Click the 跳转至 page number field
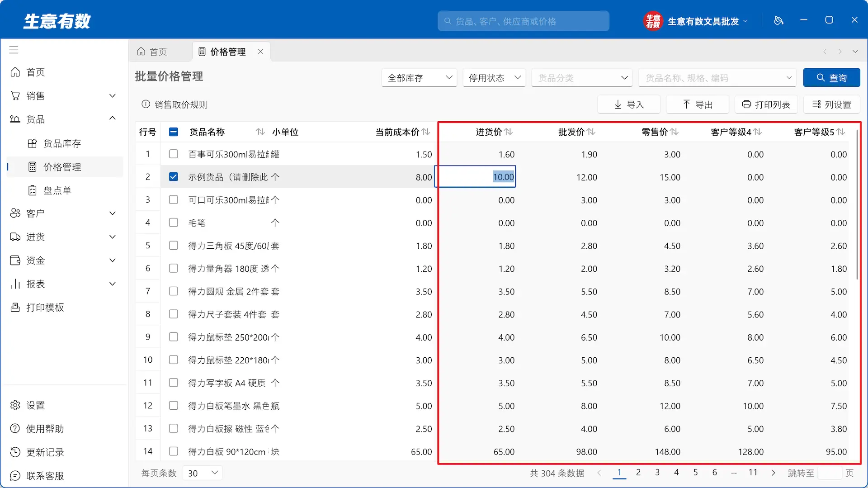The width and height of the screenshot is (868, 488). point(830,473)
